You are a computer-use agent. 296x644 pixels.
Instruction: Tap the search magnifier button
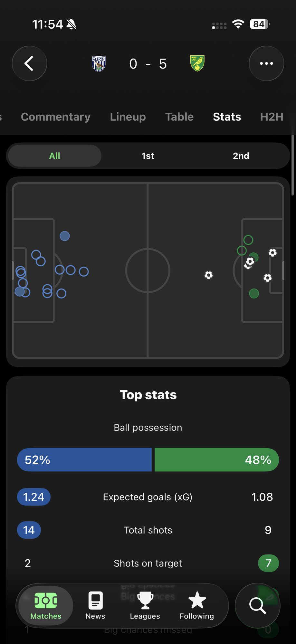pyautogui.click(x=257, y=606)
